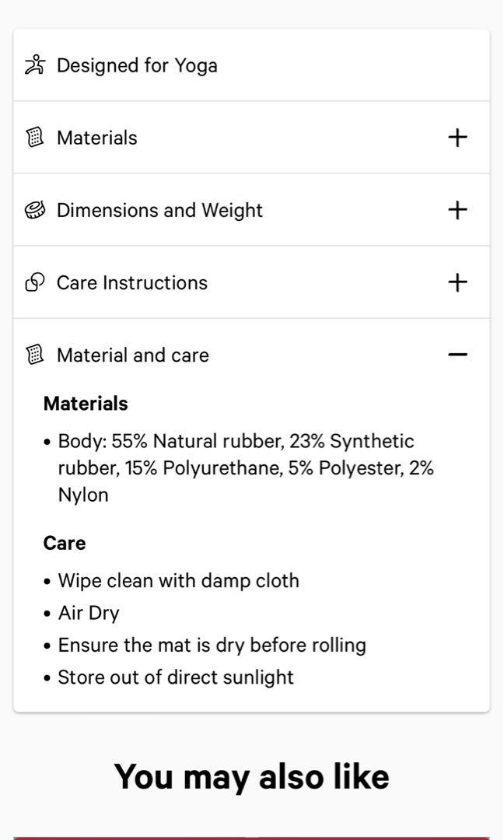Collapse the Material and care section
Viewport: 504px width, 840px height.
(457, 354)
